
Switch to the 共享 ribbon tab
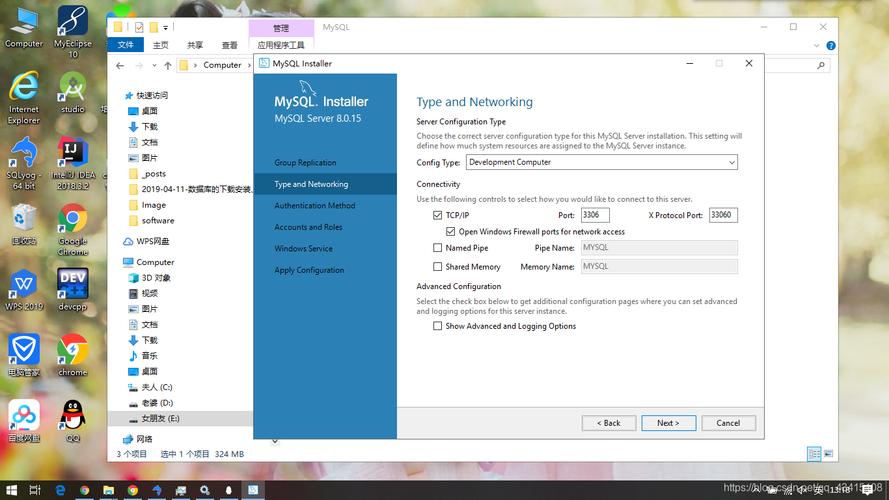[195, 45]
